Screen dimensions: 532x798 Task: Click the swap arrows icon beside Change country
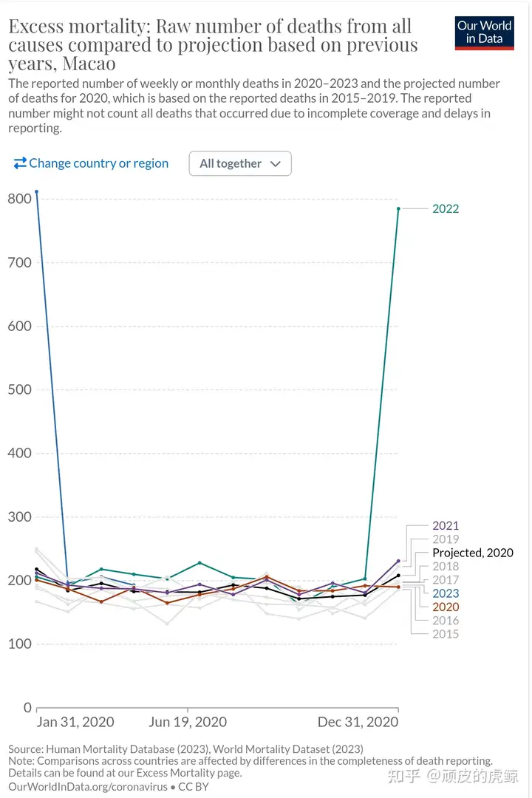click(20, 163)
